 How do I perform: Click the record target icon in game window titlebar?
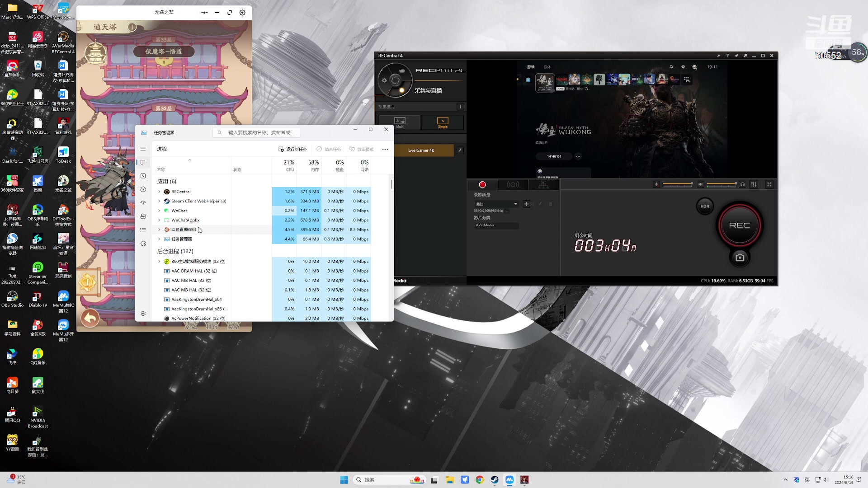coord(242,13)
